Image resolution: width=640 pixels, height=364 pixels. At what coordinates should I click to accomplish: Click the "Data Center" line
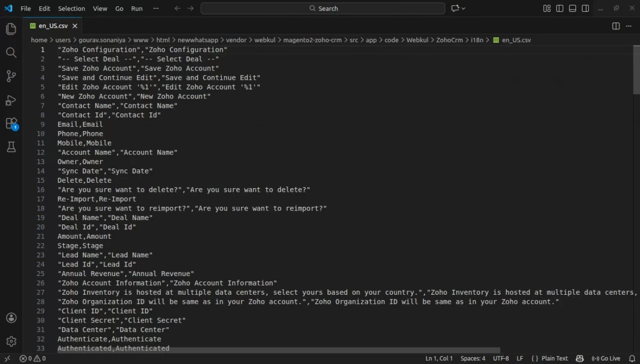(113, 329)
